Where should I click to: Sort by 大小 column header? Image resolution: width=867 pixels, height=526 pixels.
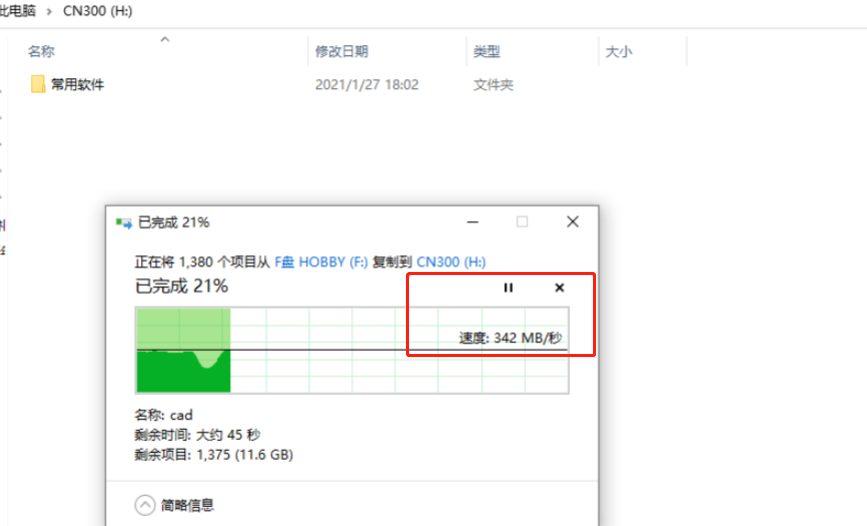(x=619, y=52)
